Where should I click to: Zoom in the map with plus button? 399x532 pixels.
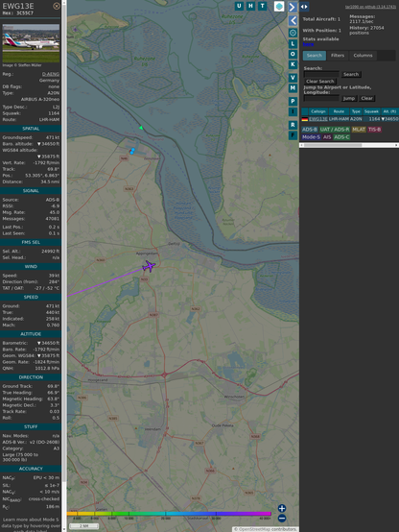coord(282,508)
